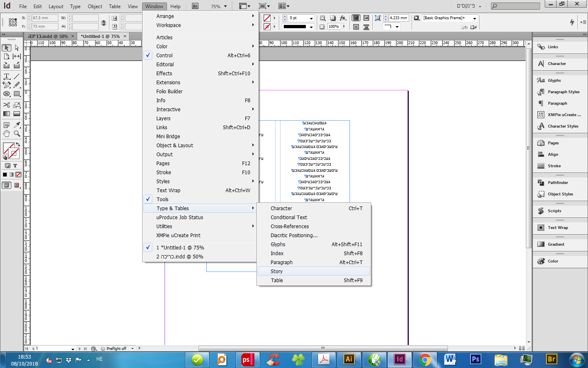Open the Workspace submenu entry
The width and height of the screenshot is (588, 368).
pos(169,25)
